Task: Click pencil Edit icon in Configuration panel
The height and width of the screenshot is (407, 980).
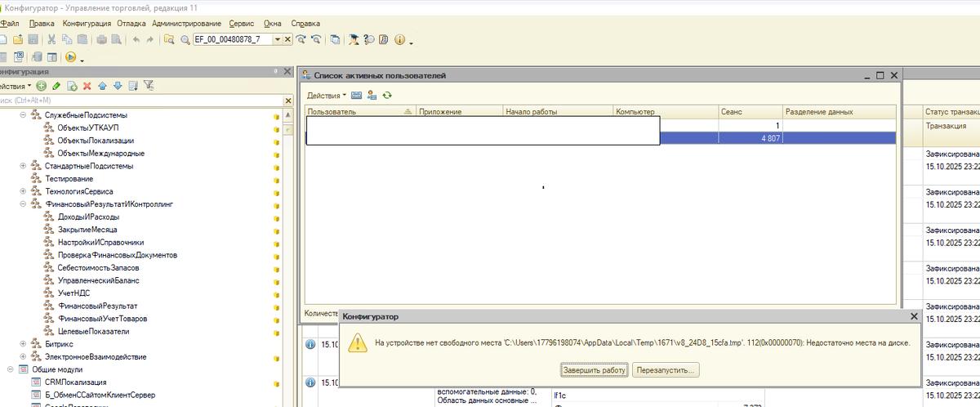Action: click(x=56, y=86)
